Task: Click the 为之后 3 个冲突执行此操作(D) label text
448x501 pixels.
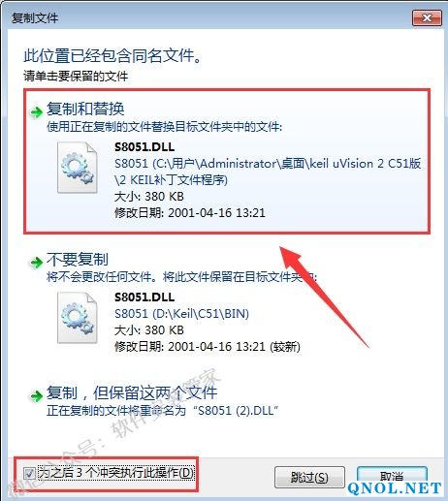Action: coord(115,473)
